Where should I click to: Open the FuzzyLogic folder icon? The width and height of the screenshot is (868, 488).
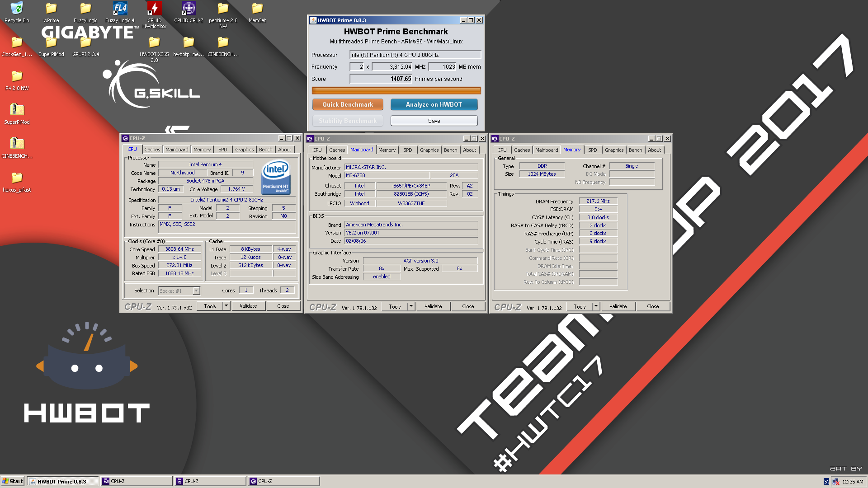tap(85, 12)
